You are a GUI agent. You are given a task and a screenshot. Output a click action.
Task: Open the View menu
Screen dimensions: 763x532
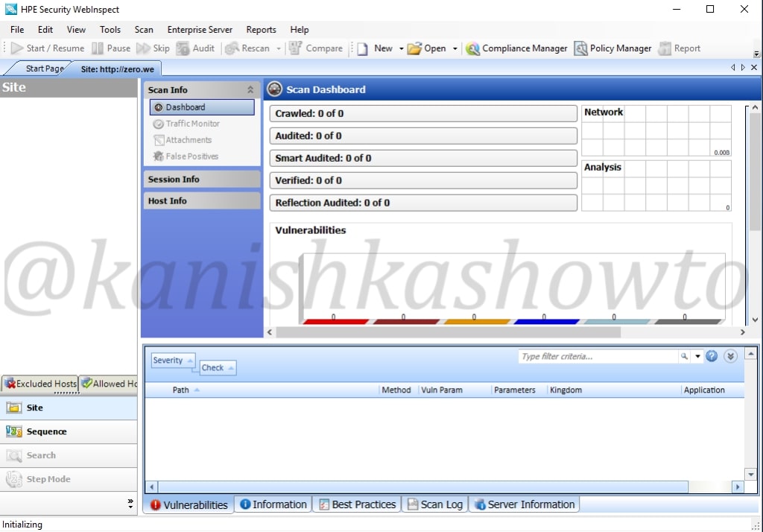point(76,30)
